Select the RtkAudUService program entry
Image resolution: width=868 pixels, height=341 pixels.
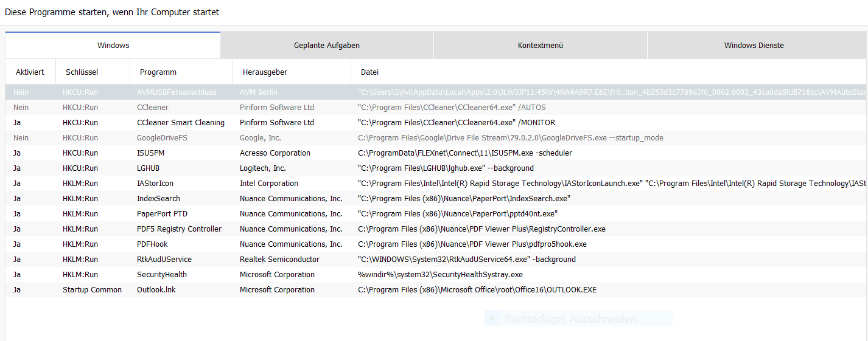pyautogui.click(x=164, y=260)
